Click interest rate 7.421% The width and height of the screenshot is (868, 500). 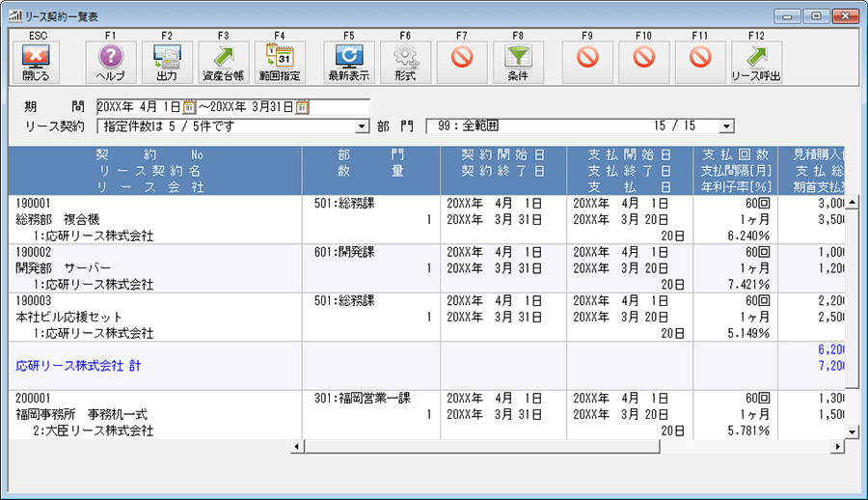pyautogui.click(x=748, y=285)
